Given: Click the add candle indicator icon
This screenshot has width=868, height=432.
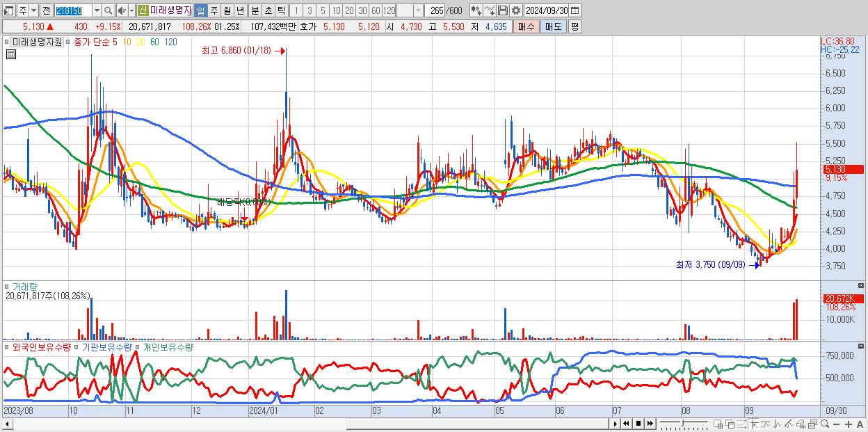Looking at the screenshot, I should (476, 10).
